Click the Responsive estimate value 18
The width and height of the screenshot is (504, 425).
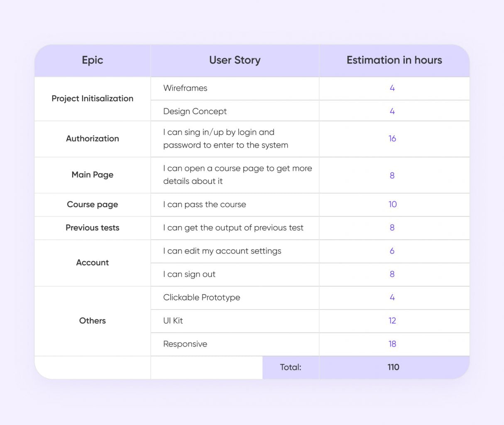[x=392, y=344]
